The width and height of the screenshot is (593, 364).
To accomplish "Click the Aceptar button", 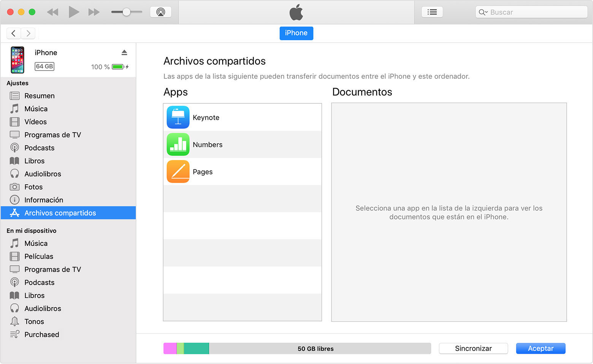I will [x=541, y=348].
